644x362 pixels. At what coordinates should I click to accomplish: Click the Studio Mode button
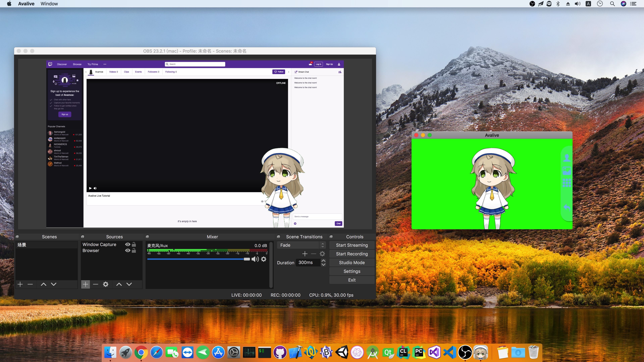pyautogui.click(x=352, y=263)
